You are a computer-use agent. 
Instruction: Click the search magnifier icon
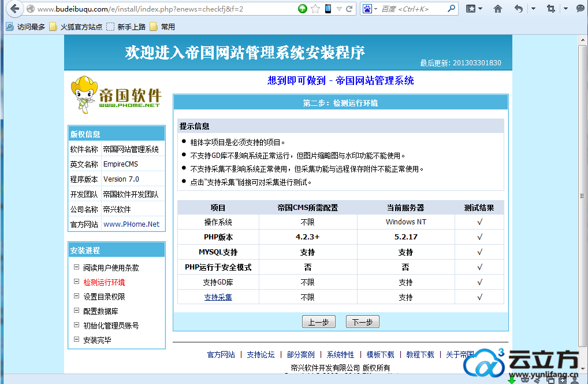(452, 8)
